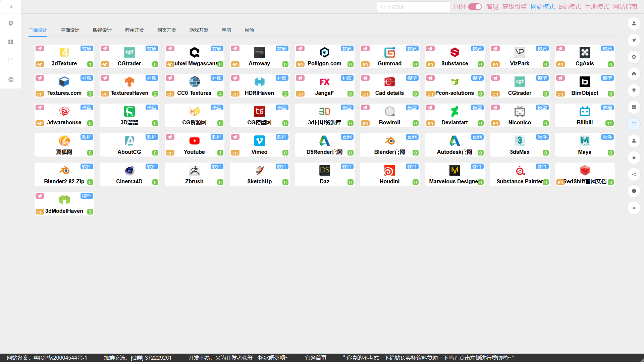Click the grid icon in left sidebar
This screenshot has width=644, height=362.
click(11, 42)
